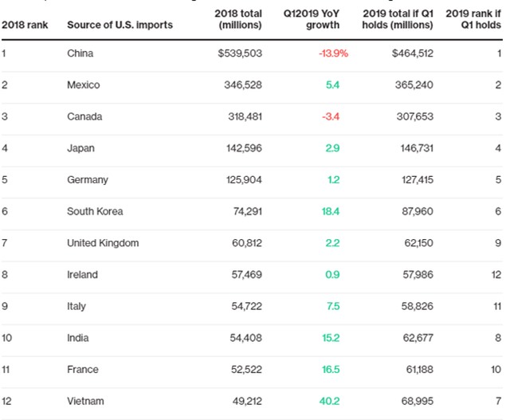Viewport: 510px width, 420px height.
Task: Click China's -13.9% growth value
Action: [x=333, y=53]
